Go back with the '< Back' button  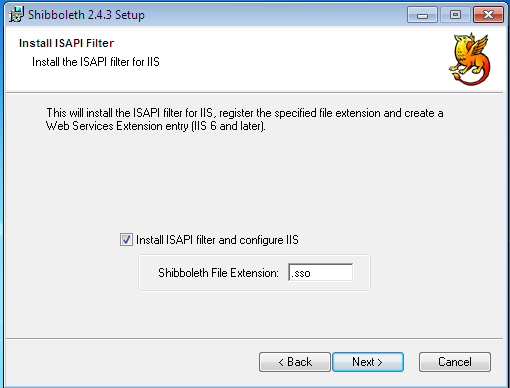pos(295,362)
